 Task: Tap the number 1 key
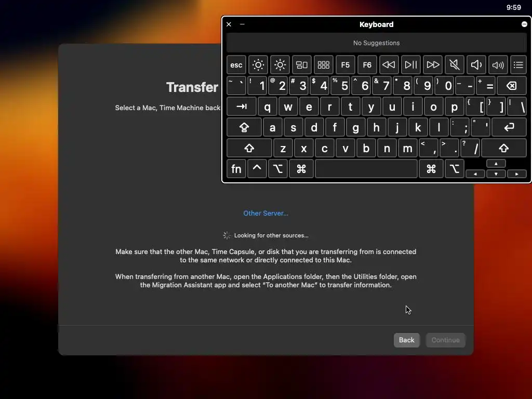coord(257,86)
